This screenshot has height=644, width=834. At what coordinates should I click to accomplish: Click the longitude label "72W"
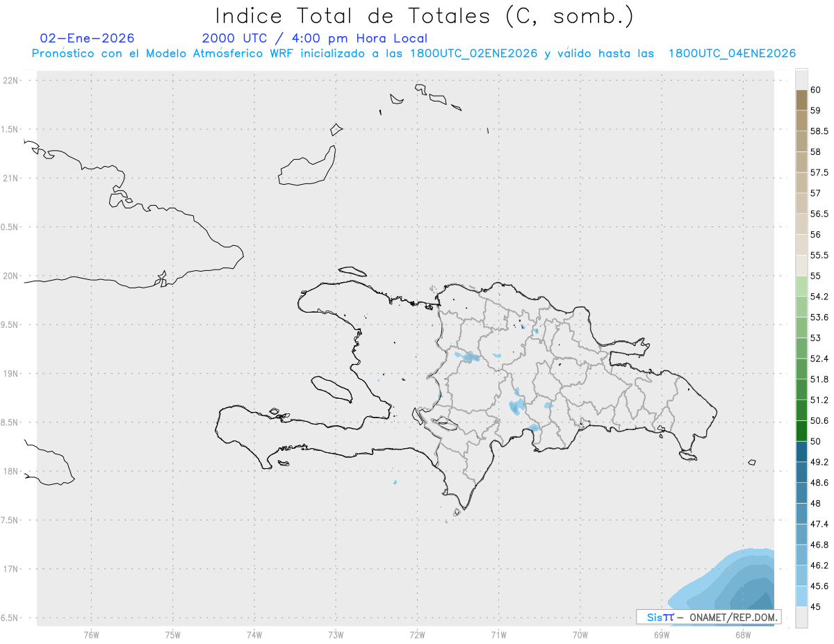(417, 634)
